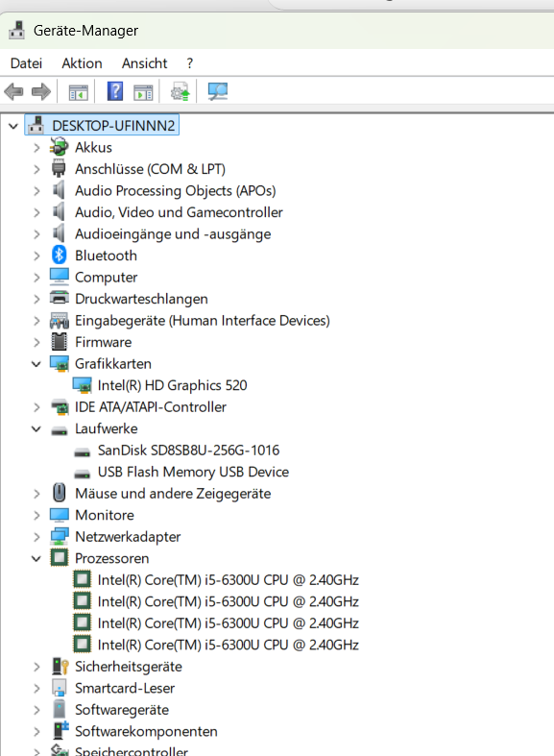Open the Aktion menu

pos(82,63)
